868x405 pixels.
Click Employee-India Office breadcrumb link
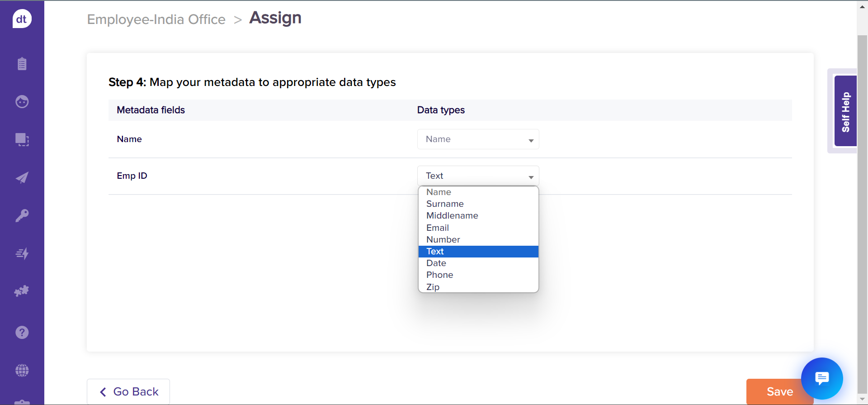pos(156,19)
